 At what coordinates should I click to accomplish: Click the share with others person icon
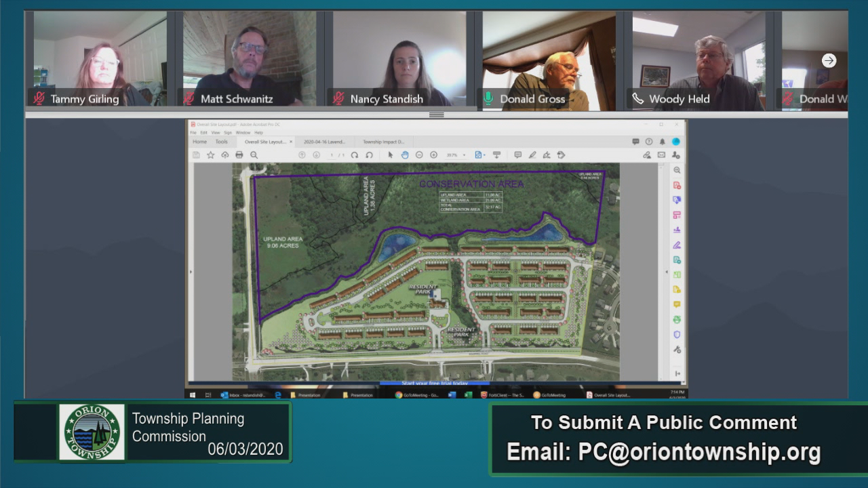(676, 155)
